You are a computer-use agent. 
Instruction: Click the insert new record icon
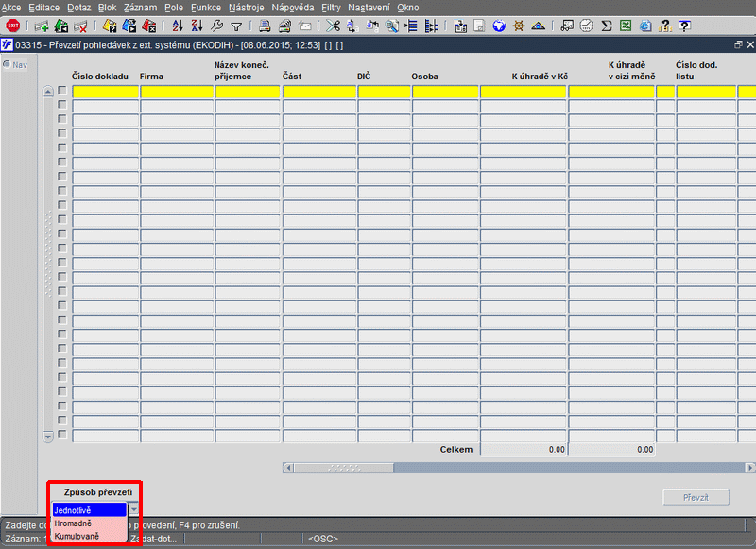click(x=42, y=26)
